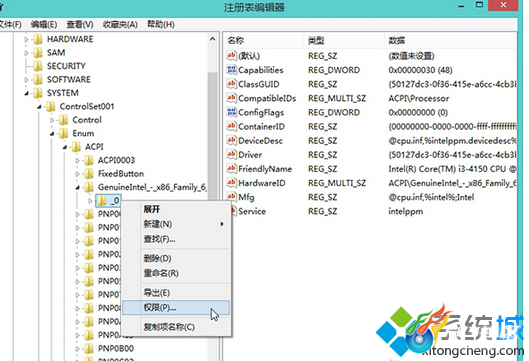
Task: Expand the PNP0B00 key
Action: click(x=78, y=349)
